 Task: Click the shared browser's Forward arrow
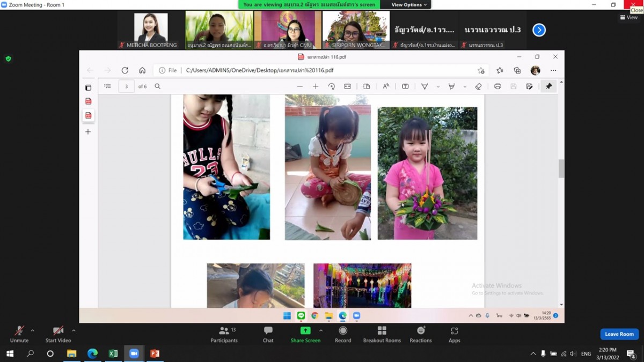(x=107, y=70)
